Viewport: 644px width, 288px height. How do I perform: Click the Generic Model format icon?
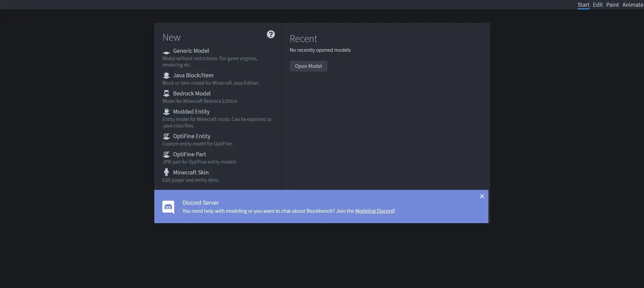point(166,53)
